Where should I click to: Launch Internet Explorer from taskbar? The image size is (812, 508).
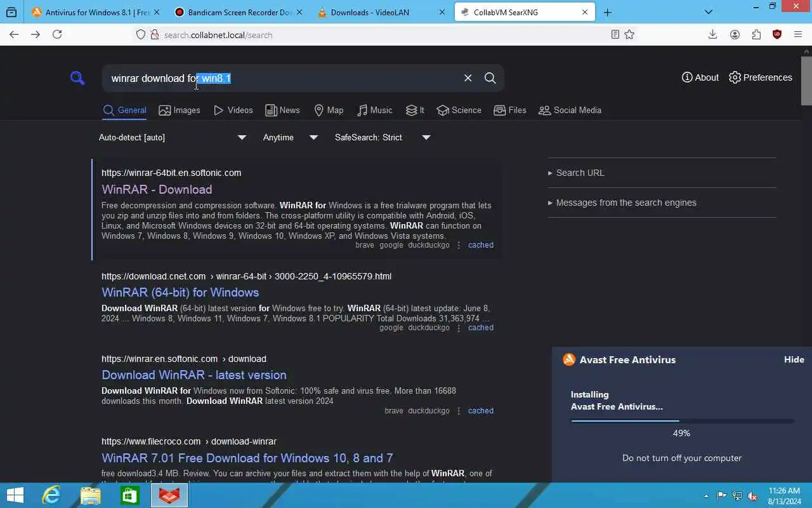pyautogui.click(x=51, y=495)
